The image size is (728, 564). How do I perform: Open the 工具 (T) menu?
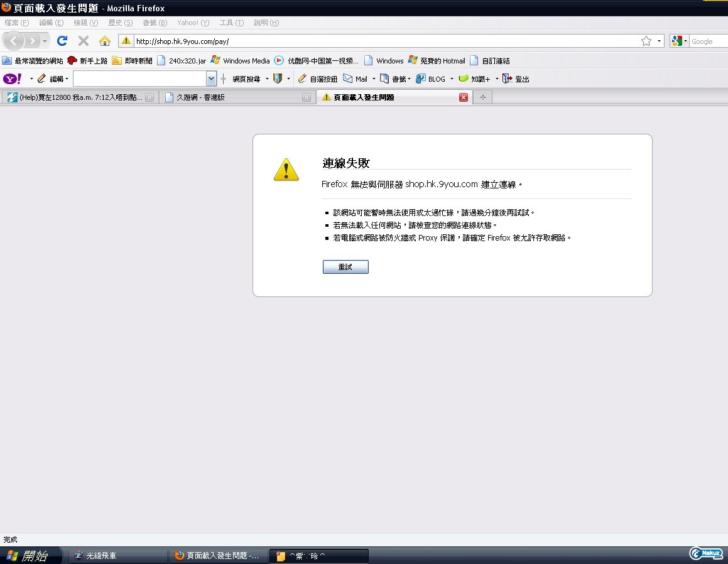(231, 23)
